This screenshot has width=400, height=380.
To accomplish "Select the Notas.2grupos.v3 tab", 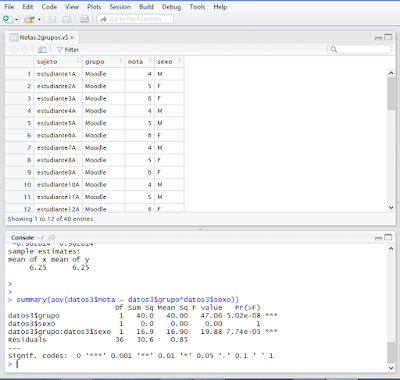I will click(x=43, y=38).
